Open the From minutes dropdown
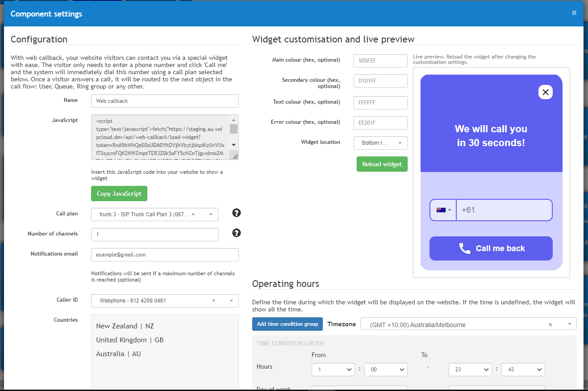The width and height of the screenshot is (588, 391). point(386,370)
